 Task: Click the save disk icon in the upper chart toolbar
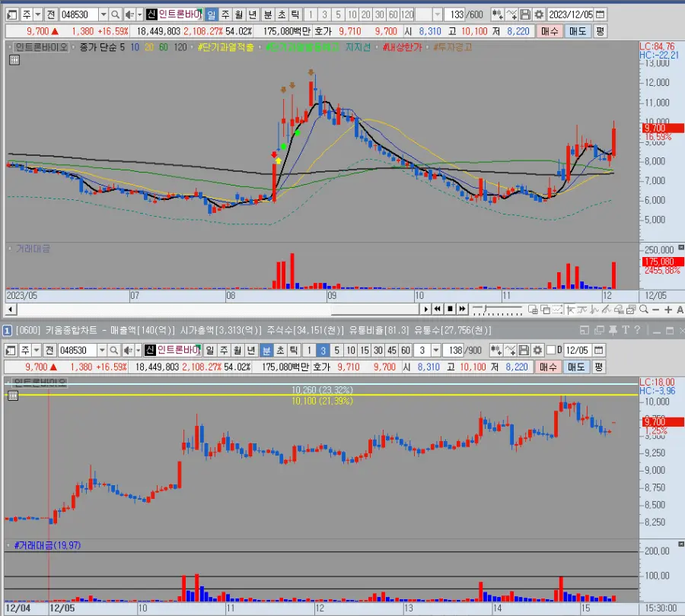click(x=525, y=15)
